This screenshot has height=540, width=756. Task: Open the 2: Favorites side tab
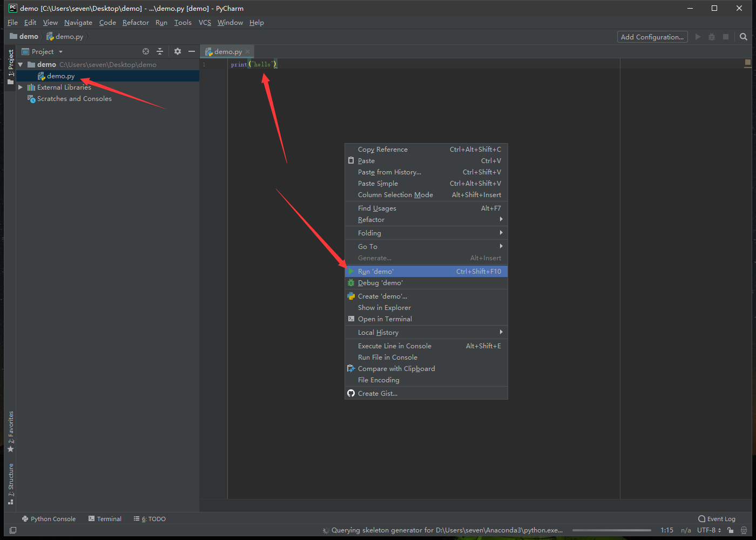[x=10, y=432]
